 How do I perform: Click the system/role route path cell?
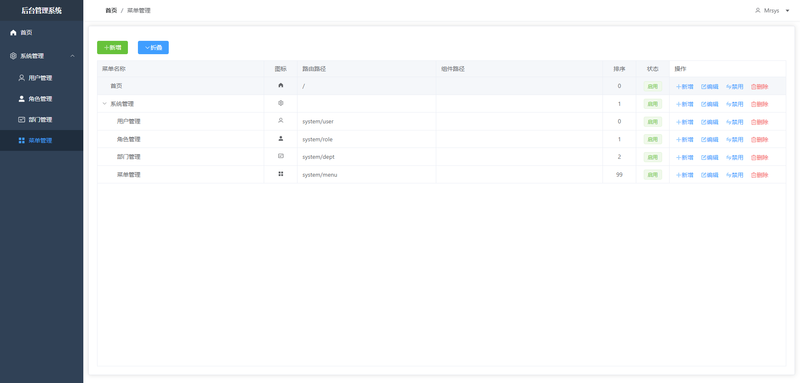click(366, 139)
